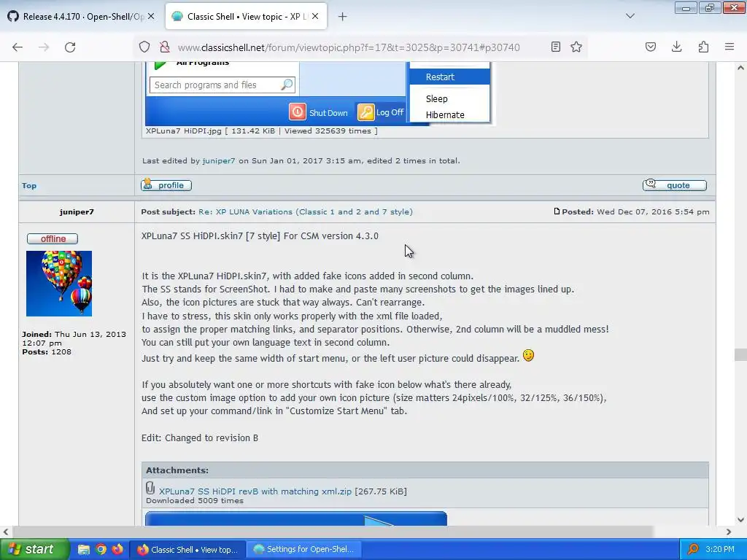The height and width of the screenshot is (560, 747).
Task: Close the Classic Shell View topic tab
Action: tap(315, 16)
